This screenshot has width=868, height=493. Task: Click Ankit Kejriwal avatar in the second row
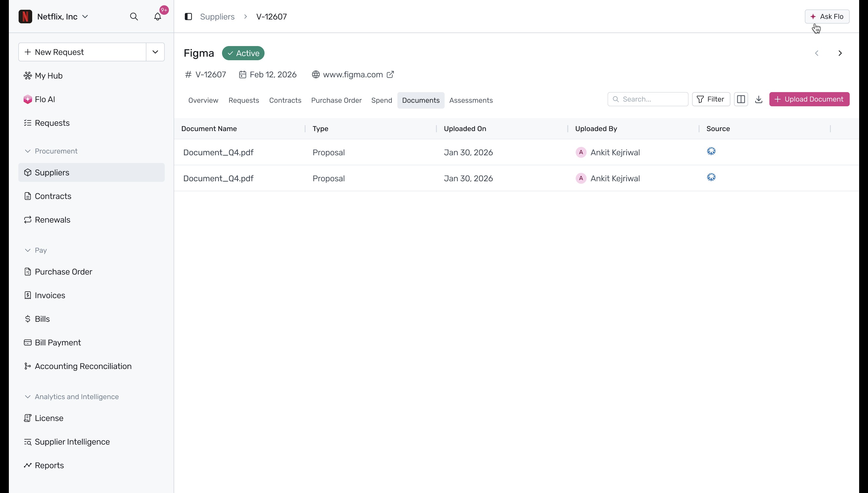point(581,178)
